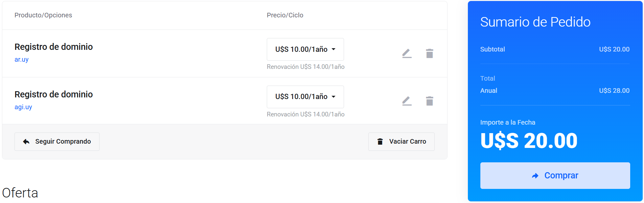Screen dimensions: 644x203
Task: Proceed to checkout with Comprar
Action: [x=555, y=175]
